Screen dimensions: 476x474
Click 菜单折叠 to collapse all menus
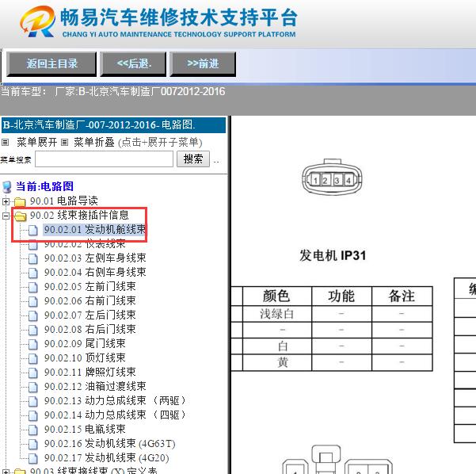click(x=94, y=142)
